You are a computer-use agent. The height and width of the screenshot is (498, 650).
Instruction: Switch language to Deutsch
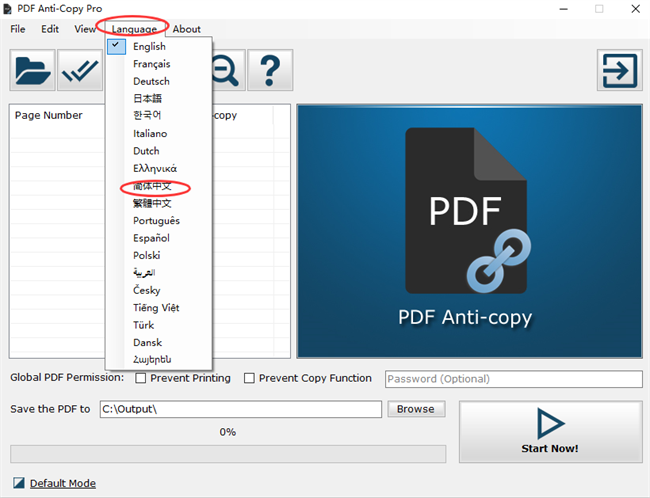click(159, 81)
